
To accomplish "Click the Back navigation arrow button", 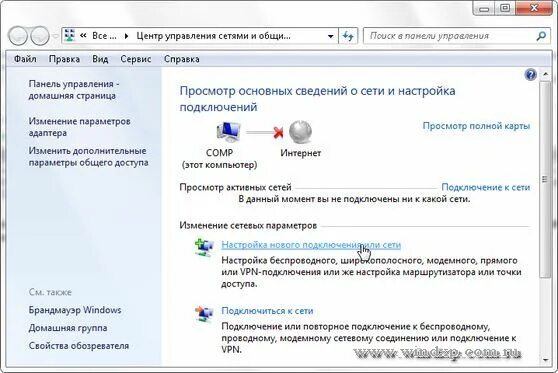I will coord(18,36).
